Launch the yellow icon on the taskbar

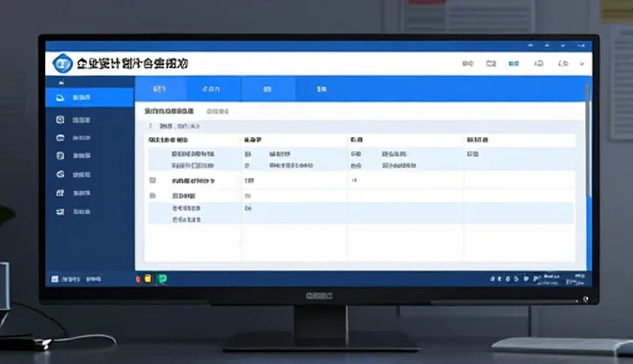pos(148,279)
